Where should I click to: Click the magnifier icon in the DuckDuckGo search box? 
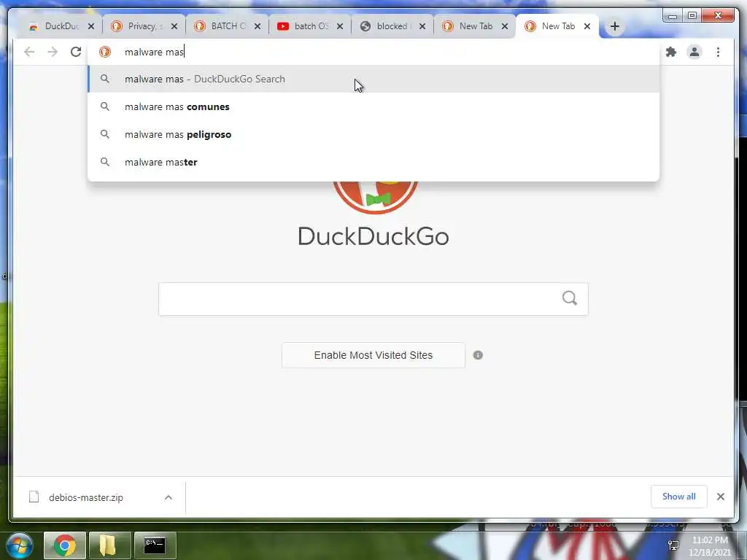point(569,298)
